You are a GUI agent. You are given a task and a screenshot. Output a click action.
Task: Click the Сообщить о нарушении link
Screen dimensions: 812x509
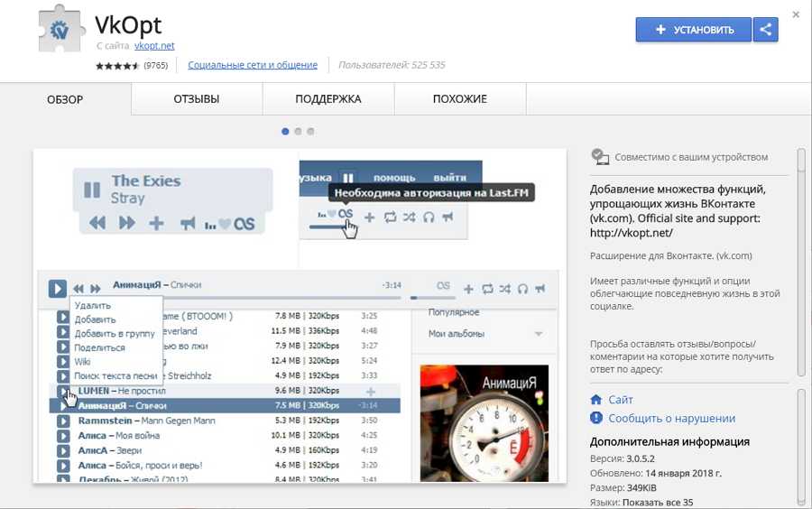click(671, 419)
